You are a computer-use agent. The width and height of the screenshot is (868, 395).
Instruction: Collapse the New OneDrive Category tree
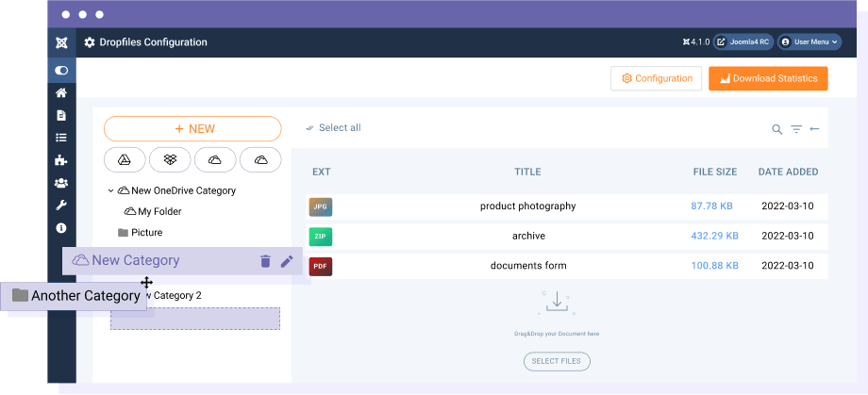click(x=110, y=190)
